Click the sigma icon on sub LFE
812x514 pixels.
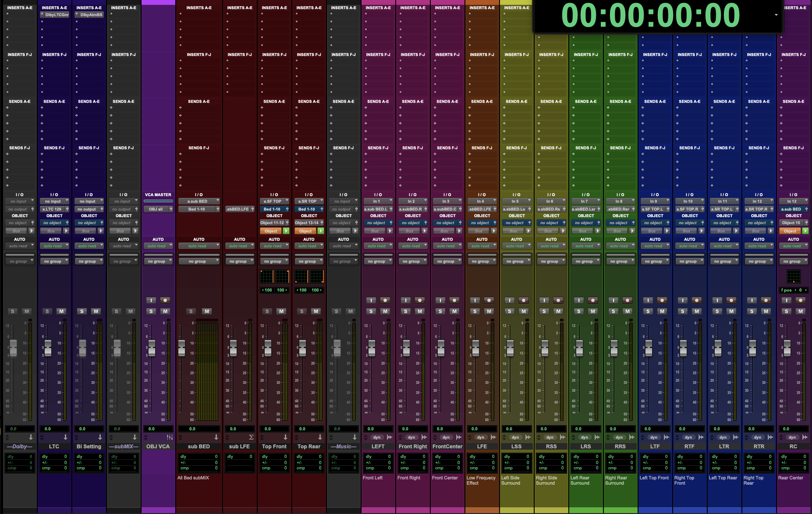(251, 437)
